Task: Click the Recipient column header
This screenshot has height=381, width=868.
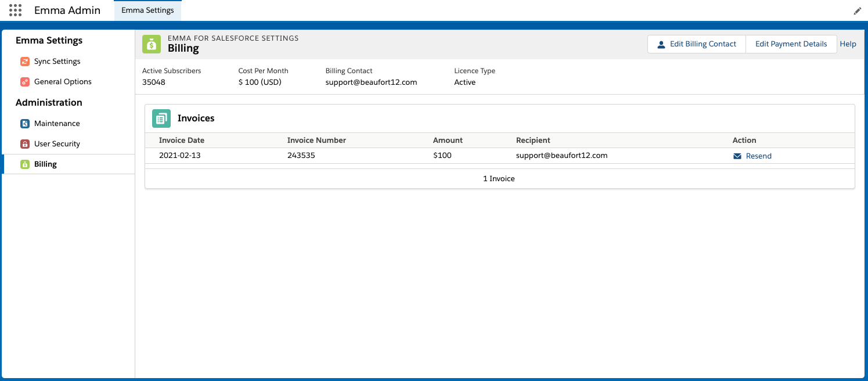Action: point(533,141)
